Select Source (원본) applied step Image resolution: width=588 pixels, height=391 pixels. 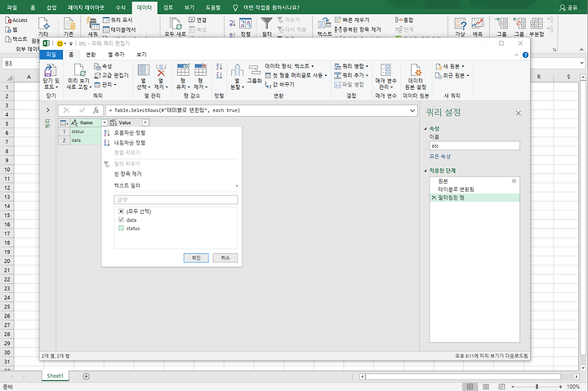pyautogui.click(x=443, y=181)
